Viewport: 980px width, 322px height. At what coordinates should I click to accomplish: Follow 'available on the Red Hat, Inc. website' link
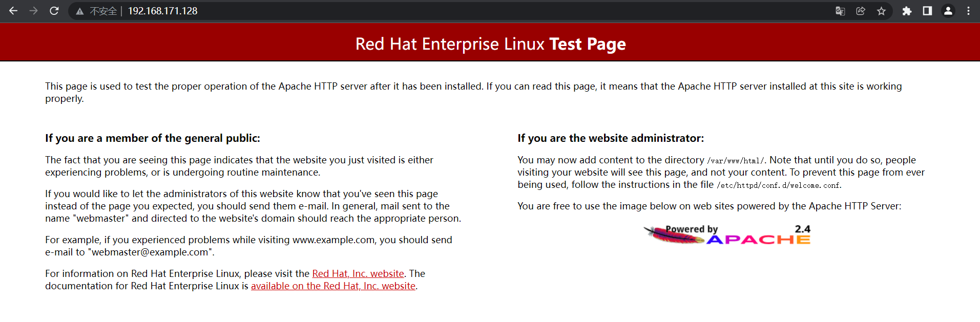click(x=333, y=286)
